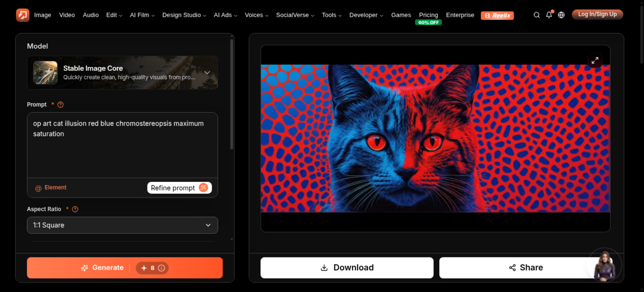Open the notifications bell
The width and height of the screenshot is (644, 292).
click(549, 15)
